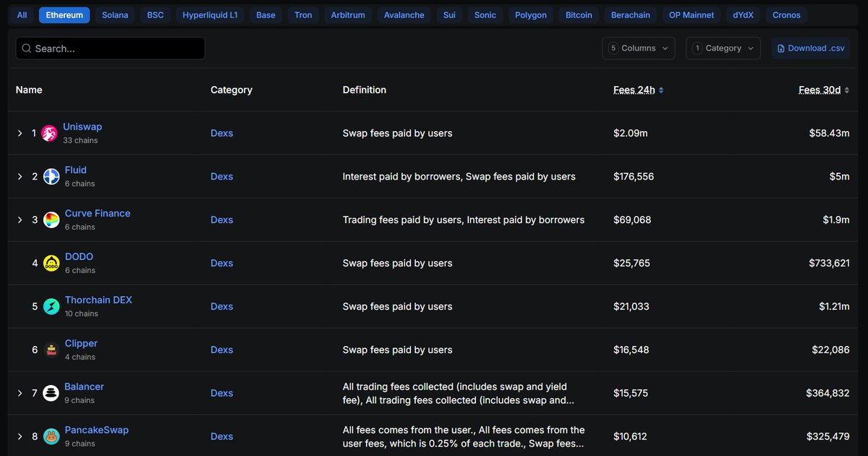868x456 pixels.
Task: Open the Curve Finance protocol link
Action: [x=98, y=214]
